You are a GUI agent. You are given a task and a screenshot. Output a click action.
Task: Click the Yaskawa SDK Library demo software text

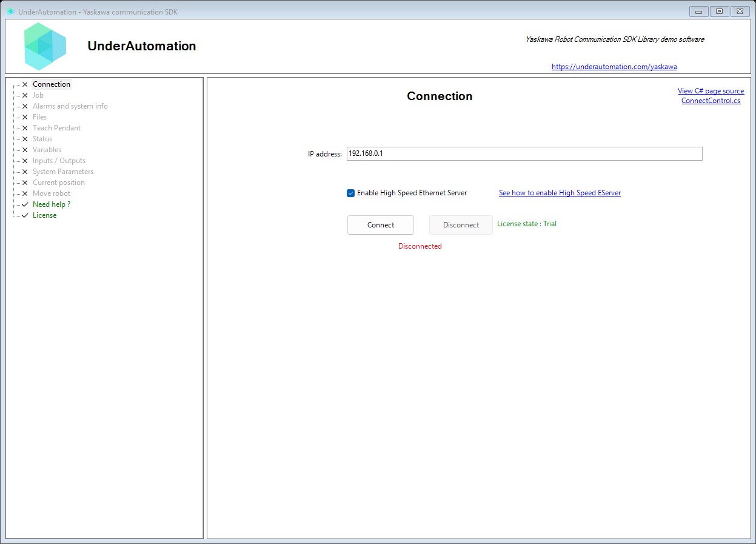click(x=615, y=39)
